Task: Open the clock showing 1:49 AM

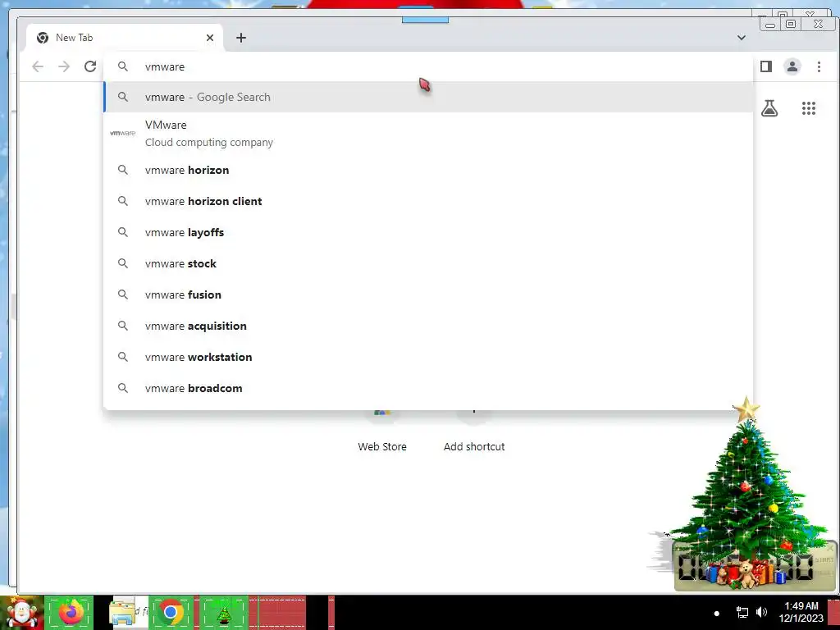Action: (801, 612)
